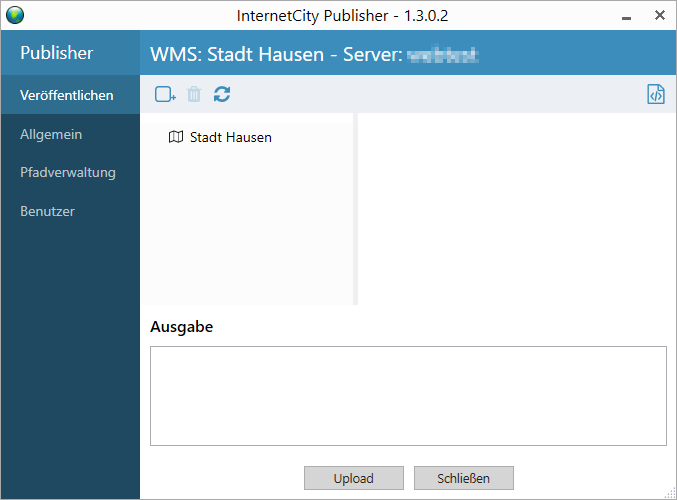The height and width of the screenshot is (500, 677).
Task: Click the splitter between tree and detail panel
Action: coord(355,209)
